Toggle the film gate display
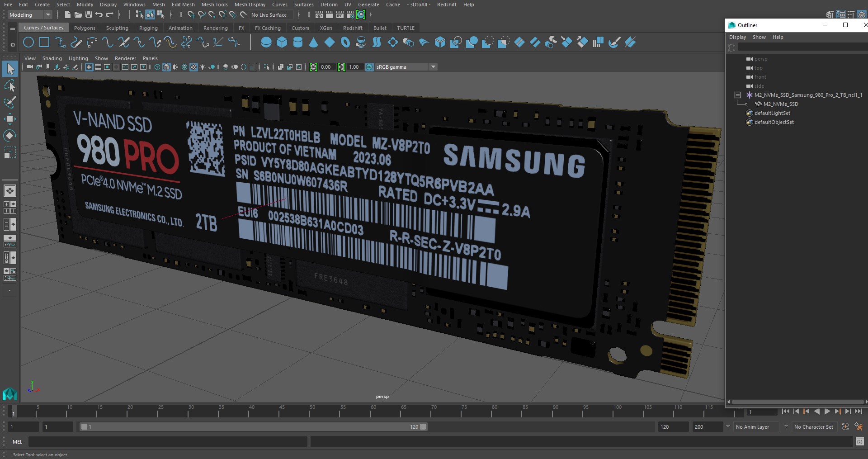 click(98, 67)
